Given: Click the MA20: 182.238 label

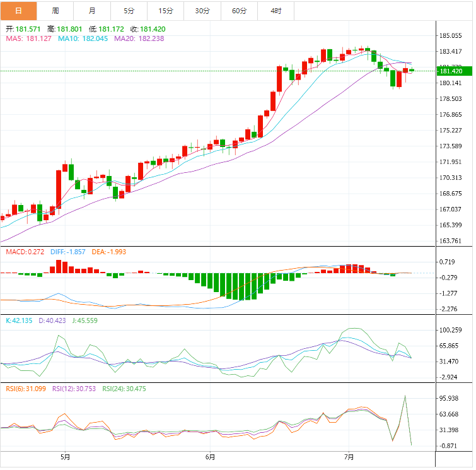Looking at the screenshot, I should [x=139, y=38].
